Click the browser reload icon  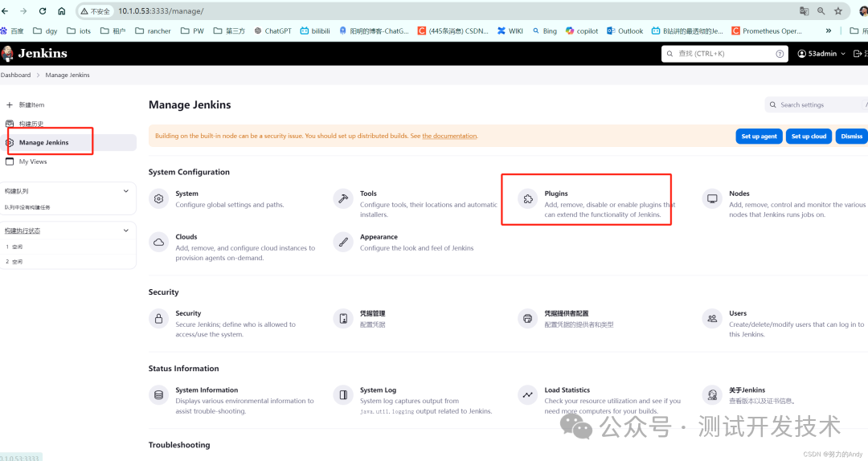point(43,10)
